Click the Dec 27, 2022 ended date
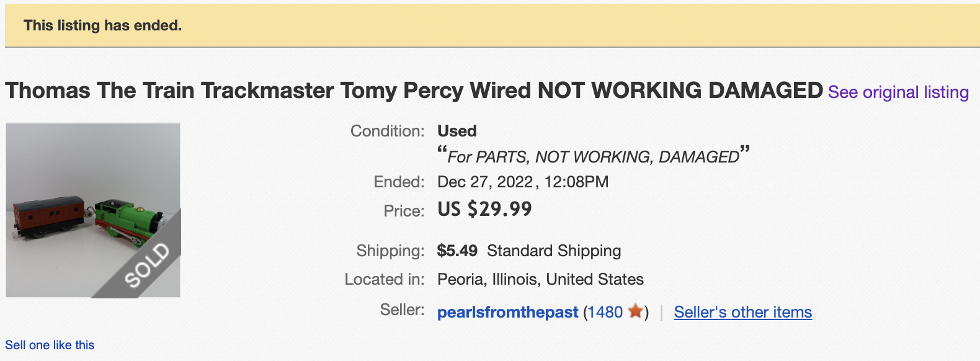 pyautogui.click(x=485, y=182)
